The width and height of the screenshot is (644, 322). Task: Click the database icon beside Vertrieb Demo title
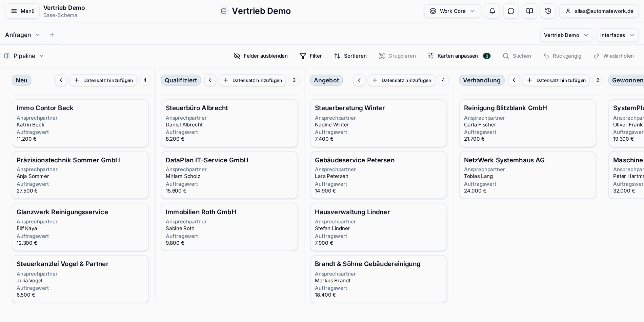click(x=224, y=11)
